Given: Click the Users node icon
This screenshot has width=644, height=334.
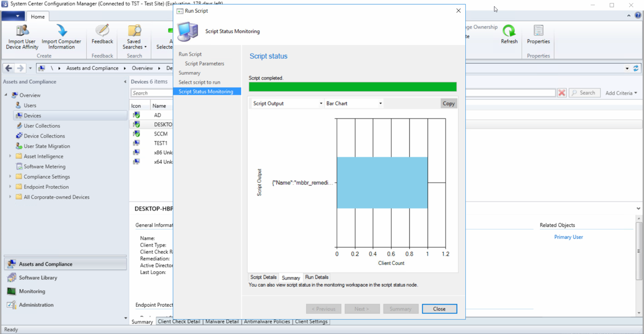Looking at the screenshot, I should tap(18, 105).
